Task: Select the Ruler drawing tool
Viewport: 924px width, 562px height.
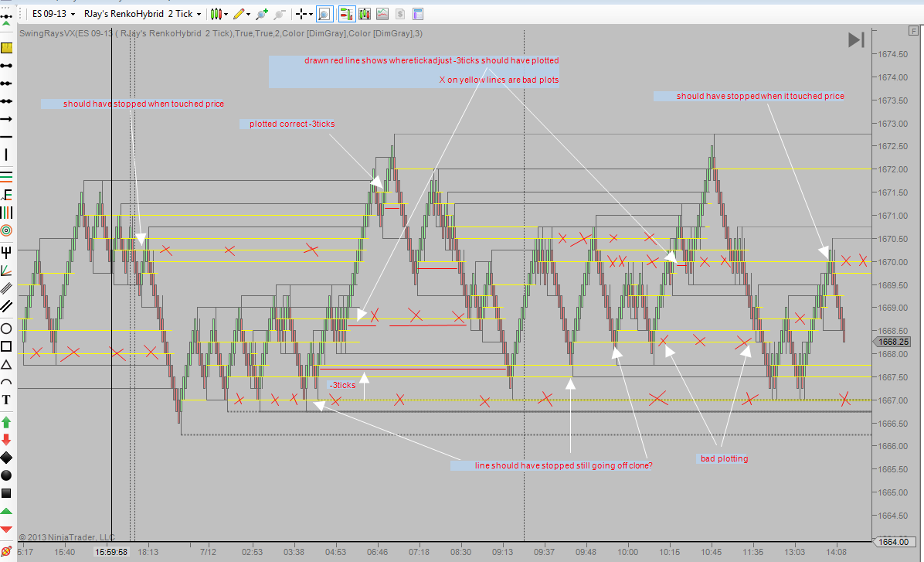Action: (6, 48)
